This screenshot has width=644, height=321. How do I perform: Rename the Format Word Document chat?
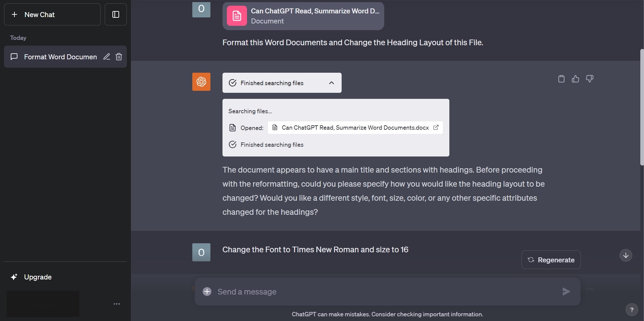106,57
